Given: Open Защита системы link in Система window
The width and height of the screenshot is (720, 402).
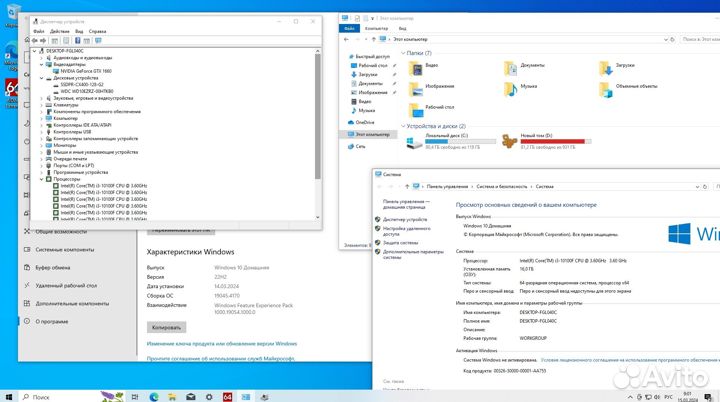Looking at the screenshot, I should click(400, 243).
